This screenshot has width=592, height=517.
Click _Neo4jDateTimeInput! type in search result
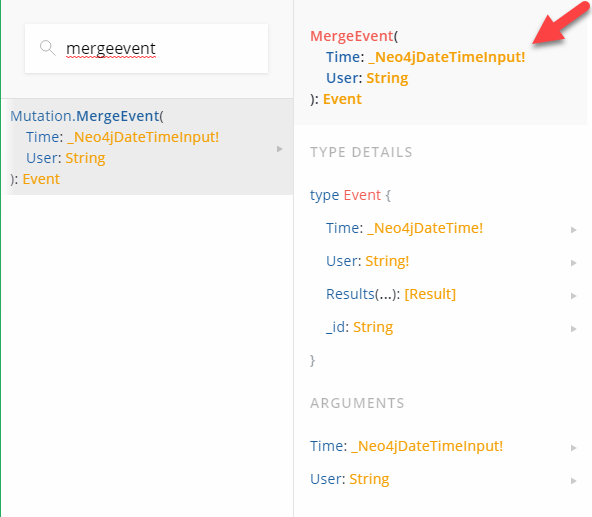click(x=143, y=137)
